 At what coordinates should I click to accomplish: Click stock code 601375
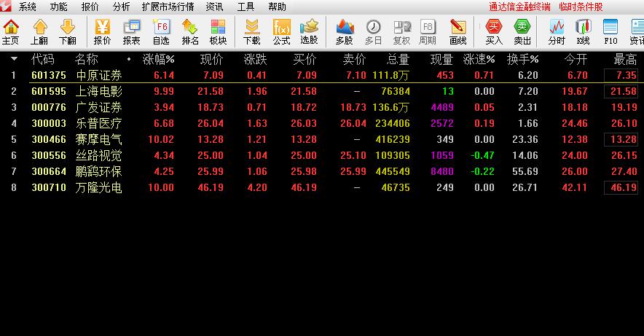click(49, 75)
